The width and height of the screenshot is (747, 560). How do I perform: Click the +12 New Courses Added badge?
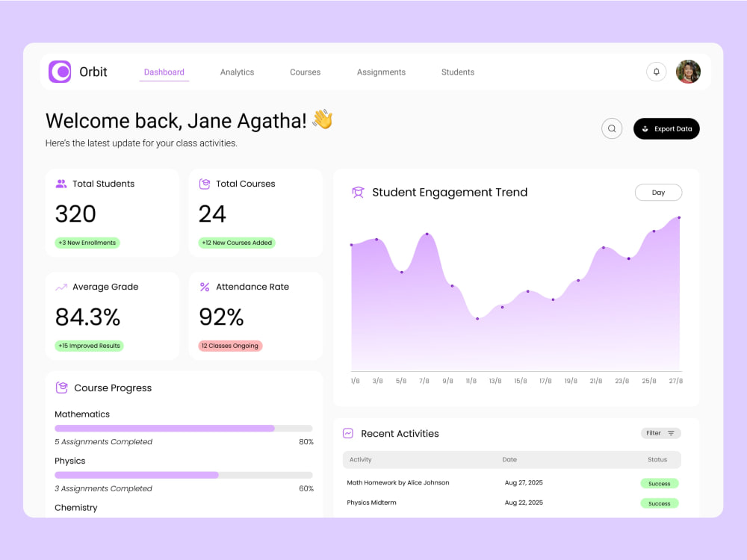coord(237,243)
